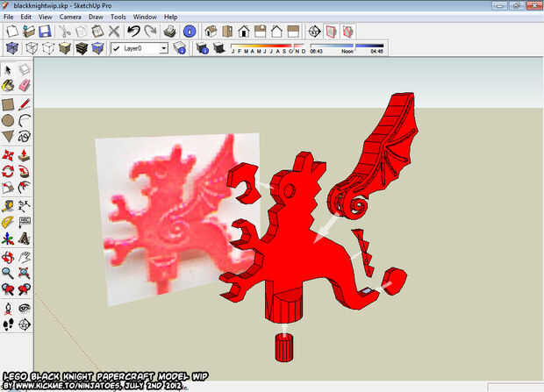Select the Tape Measure tool
Image resolution: width=544 pixels, height=392 pixels.
(8, 206)
